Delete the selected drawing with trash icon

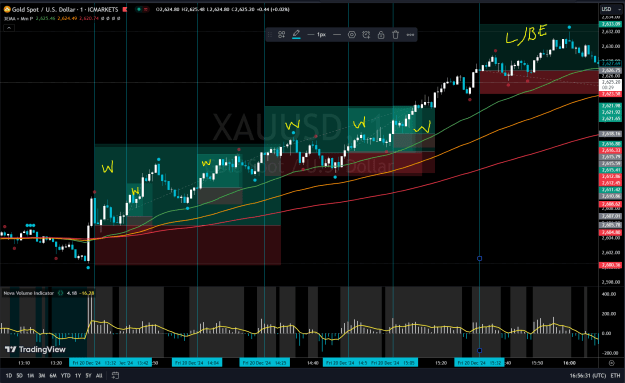tap(395, 35)
